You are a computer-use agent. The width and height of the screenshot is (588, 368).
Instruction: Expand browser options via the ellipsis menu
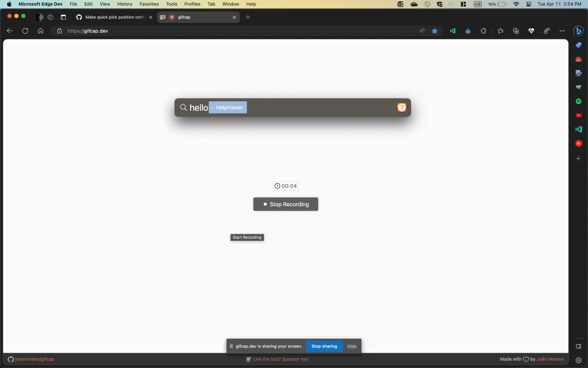pos(562,31)
